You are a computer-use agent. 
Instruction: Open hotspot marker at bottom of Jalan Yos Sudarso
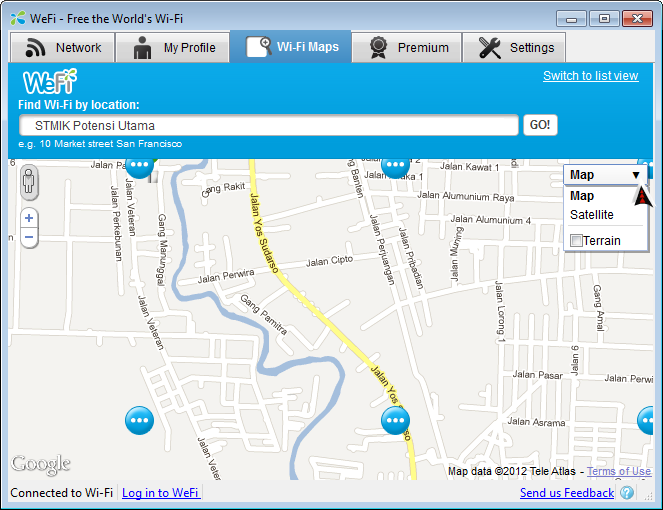(x=395, y=420)
